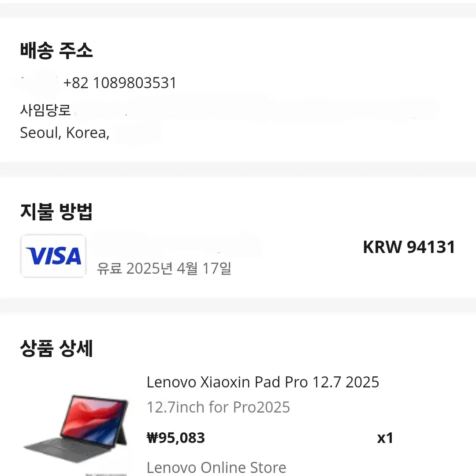Click the product title Lenovo Xiaoxin Pad Pro

click(x=263, y=382)
